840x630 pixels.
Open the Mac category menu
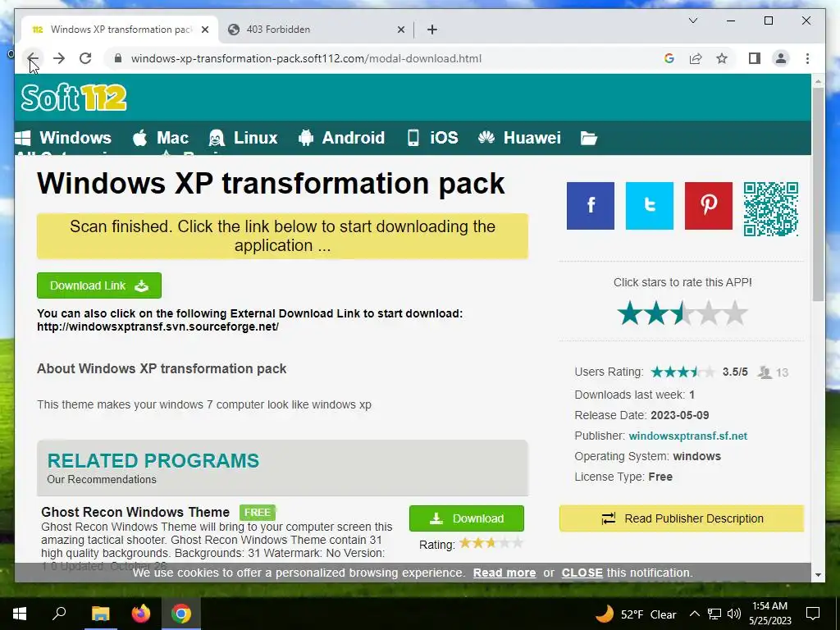click(161, 138)
